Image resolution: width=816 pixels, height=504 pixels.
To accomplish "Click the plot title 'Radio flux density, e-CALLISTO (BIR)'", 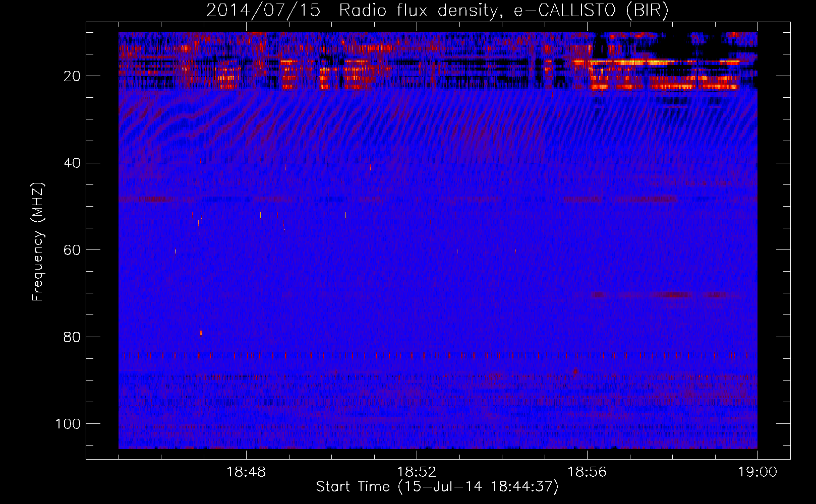I will point(503,10).
